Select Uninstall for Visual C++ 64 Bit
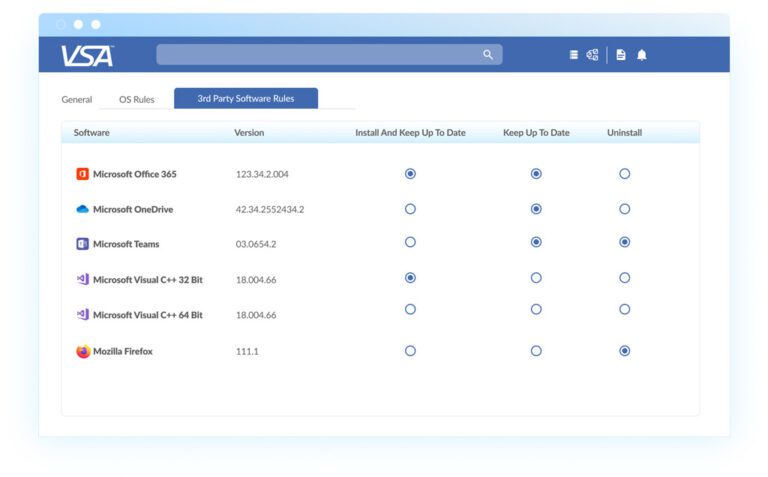 click(625, 310)
